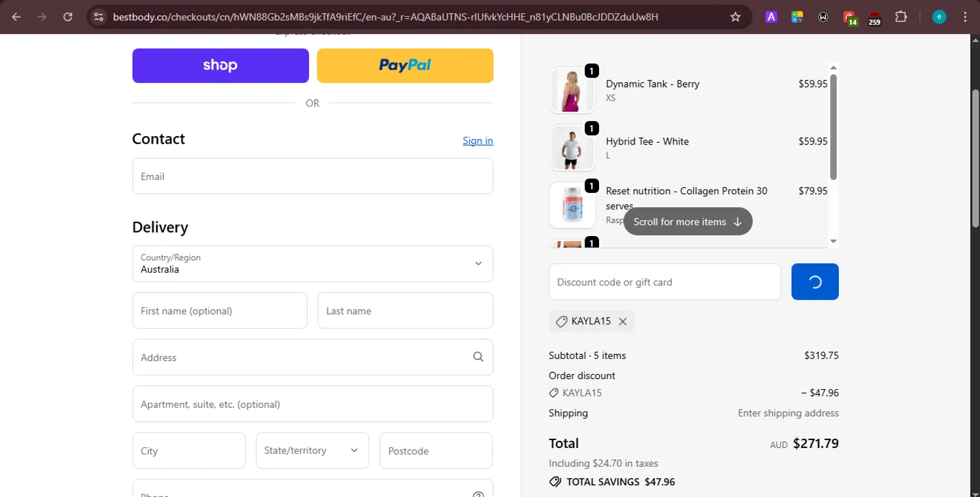Click the '$79.95' Collagen Protein price
The width and height of the screenshot is (980, 497).
coord(813,191)
